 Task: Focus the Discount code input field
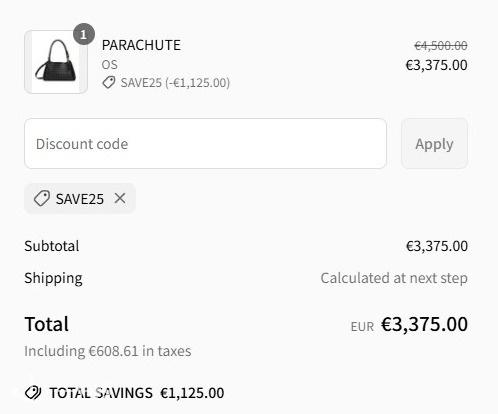coord(205,144)
